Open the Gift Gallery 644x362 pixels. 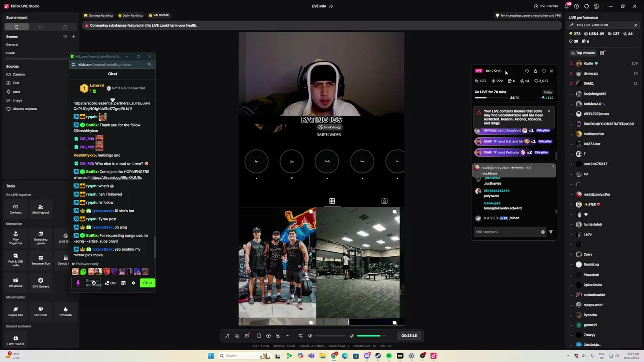coord(41,283)
